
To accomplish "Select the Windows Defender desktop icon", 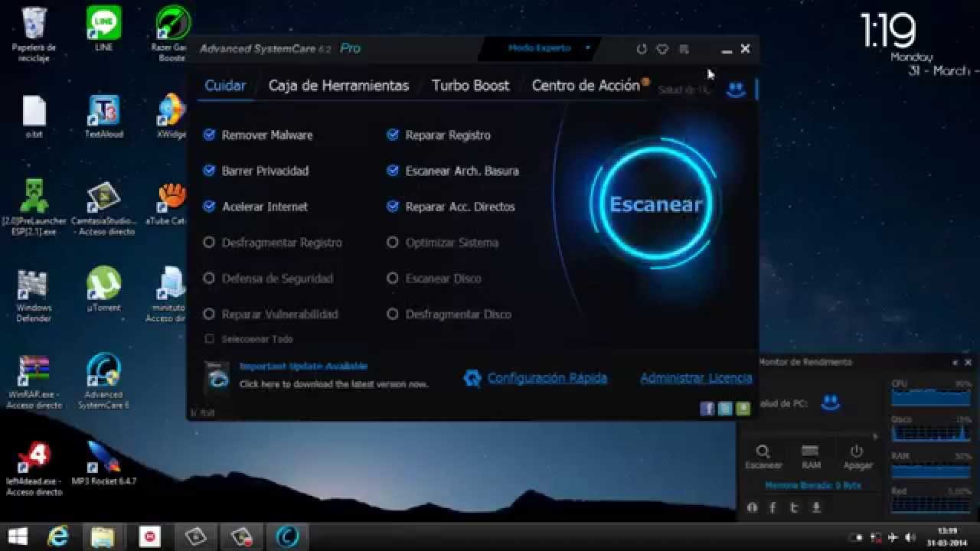I will pyautogui.click(x=34, y=295).
